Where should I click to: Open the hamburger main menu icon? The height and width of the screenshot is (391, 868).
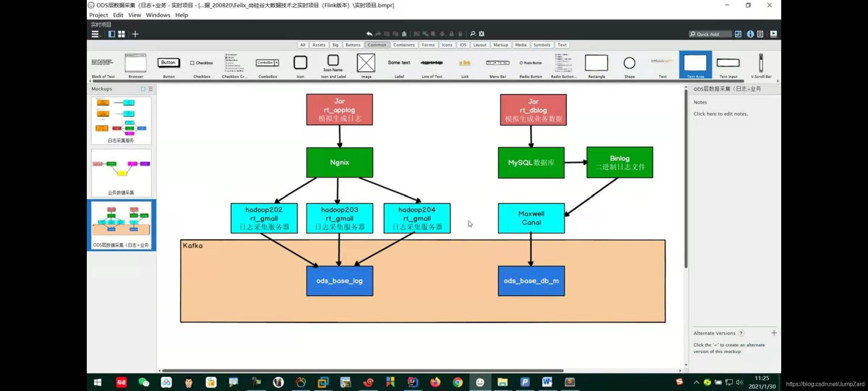(95, 34)
